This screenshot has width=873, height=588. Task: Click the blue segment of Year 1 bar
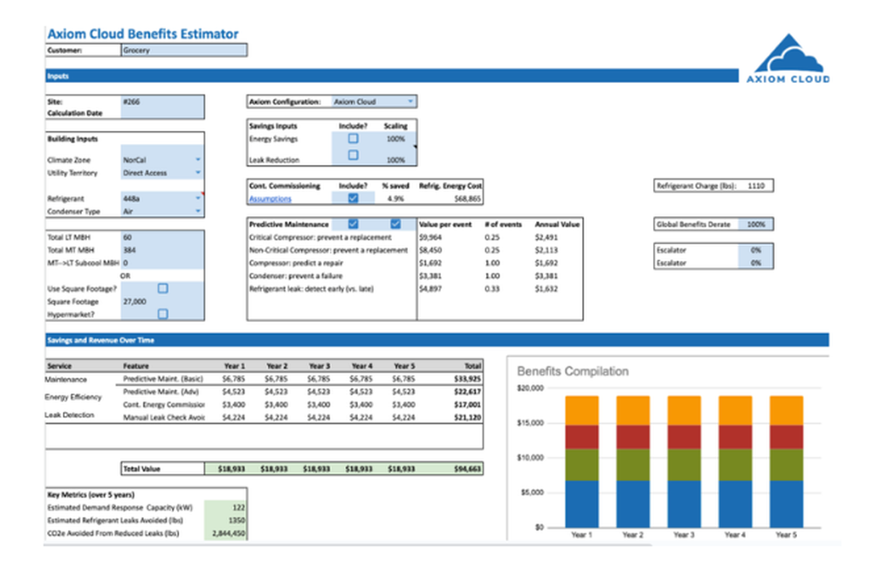point(581,504)
